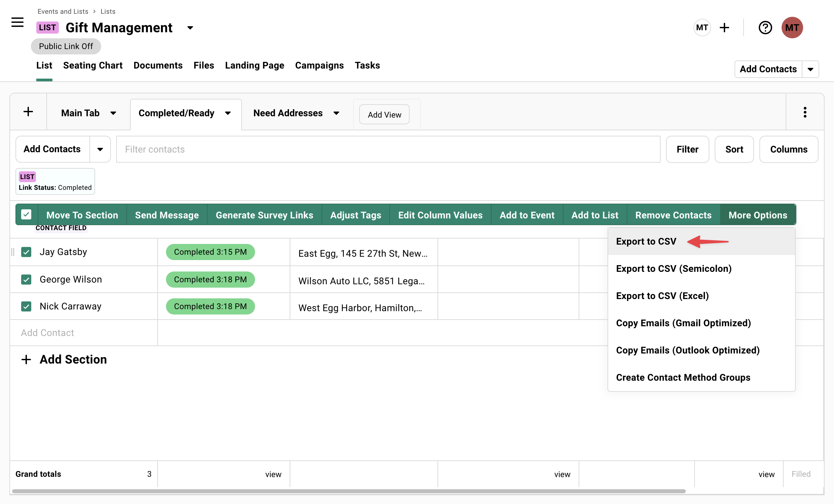Screen dimensions: 834x504
Task: Click the small white MT circle badge
Action: tap(702, 28)
